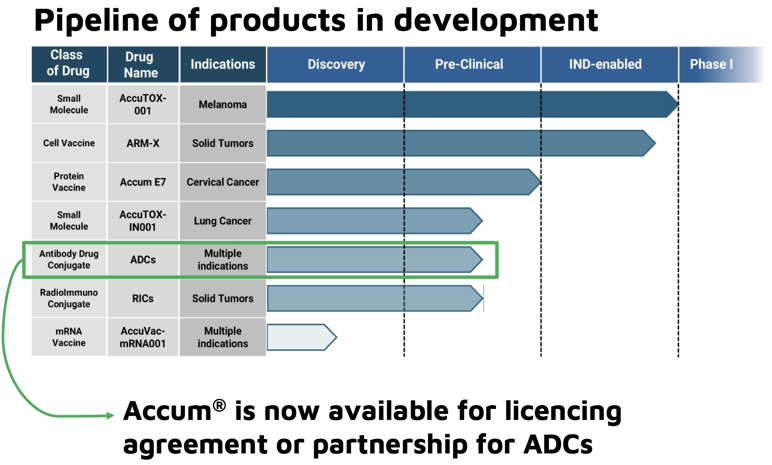The width and height of the screenshot is (772, 465).
Task: Click the AccuTOX-IN001 Lung Cancer progress arrow
Action: click(375, 221)
